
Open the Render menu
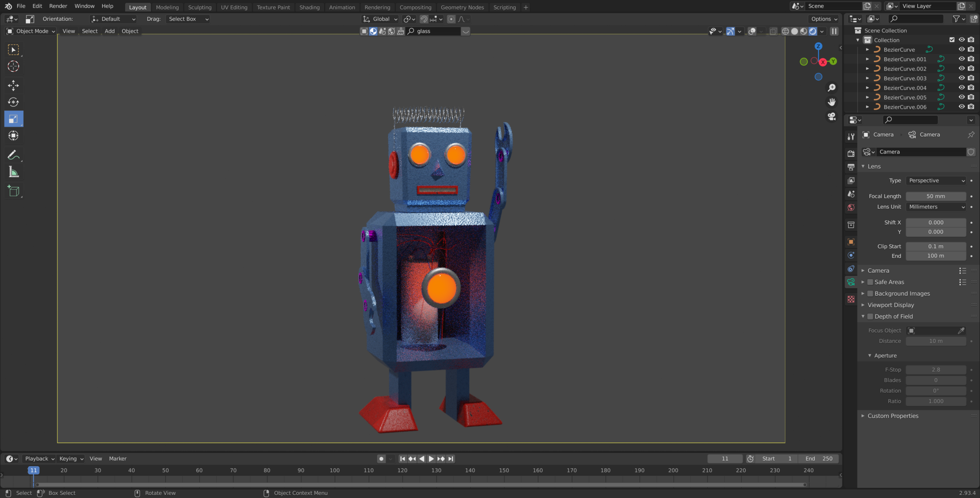[58, 6]
